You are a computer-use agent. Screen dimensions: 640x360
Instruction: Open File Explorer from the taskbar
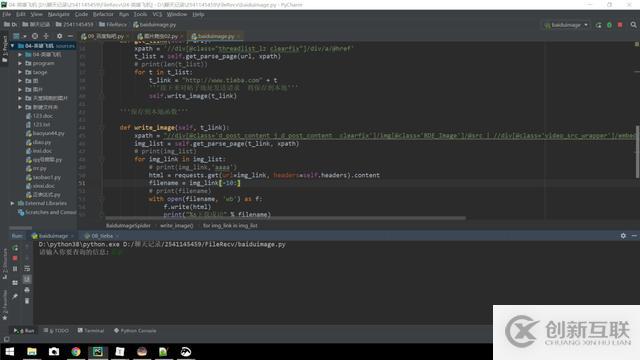click(32, 351)
